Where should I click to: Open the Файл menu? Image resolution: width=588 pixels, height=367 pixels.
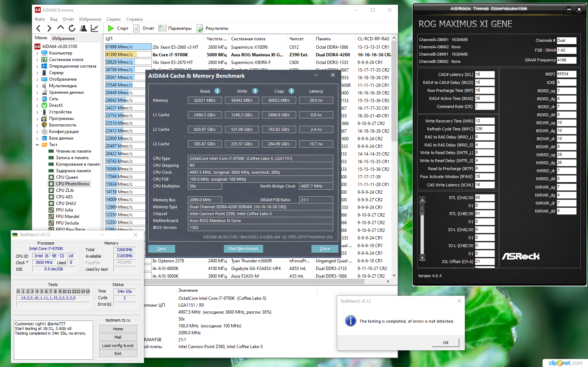pos(40,19)
